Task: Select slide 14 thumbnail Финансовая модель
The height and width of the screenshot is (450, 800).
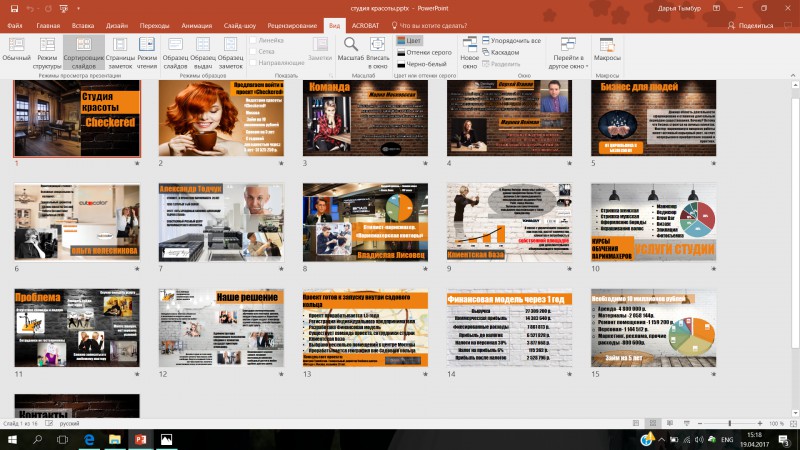Action: pos(509,328)
